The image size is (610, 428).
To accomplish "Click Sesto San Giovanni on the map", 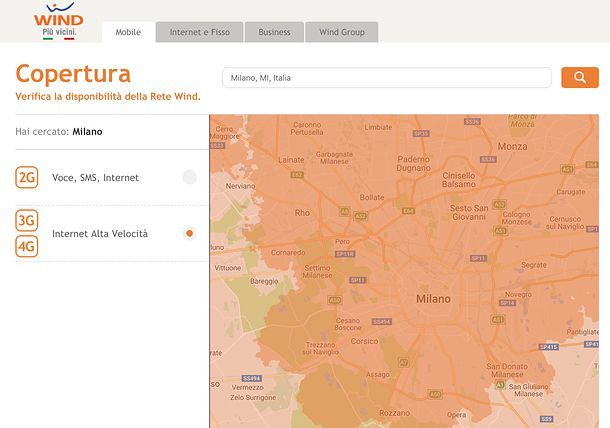I will click(469, 212).
